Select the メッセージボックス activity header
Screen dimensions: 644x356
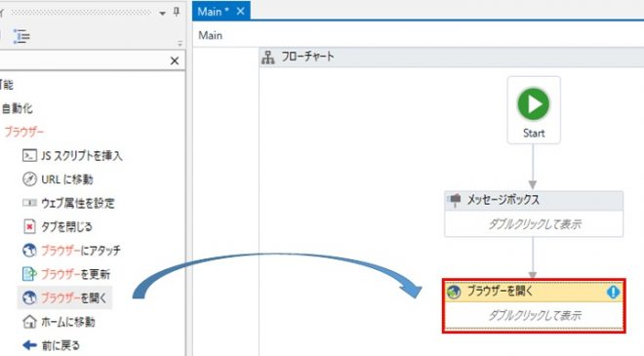(534, 200)
